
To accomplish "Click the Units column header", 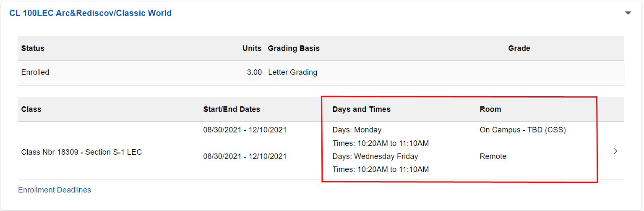I will tap(252, 48).
